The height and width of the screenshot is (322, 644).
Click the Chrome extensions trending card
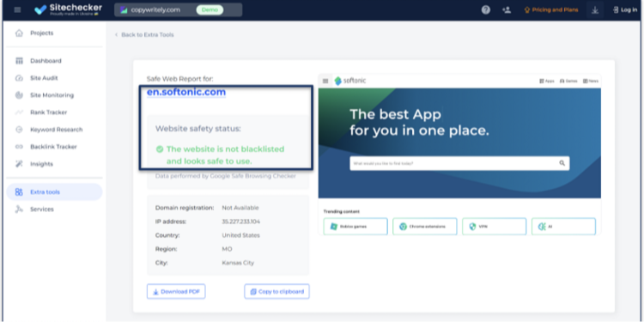(425, 227)
